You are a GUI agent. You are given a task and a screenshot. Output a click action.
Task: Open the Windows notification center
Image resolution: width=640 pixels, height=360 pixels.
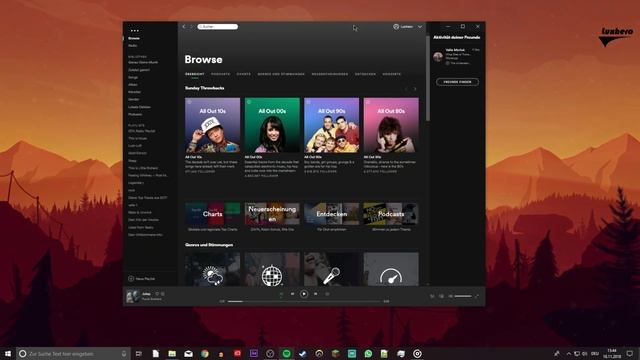(x=630, y=353)
